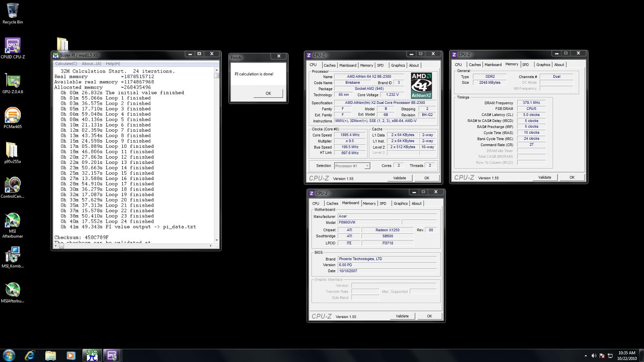The image size is (644, 362).
Task: Open CPUID CPU-Z desktop shortcut
Action: point(12,48)
